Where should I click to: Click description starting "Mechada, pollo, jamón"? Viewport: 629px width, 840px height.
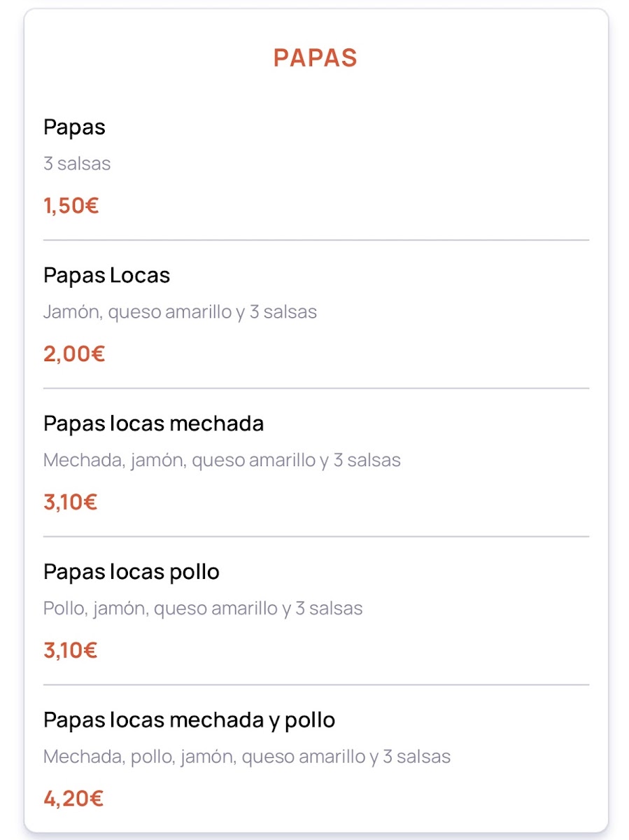247,757
